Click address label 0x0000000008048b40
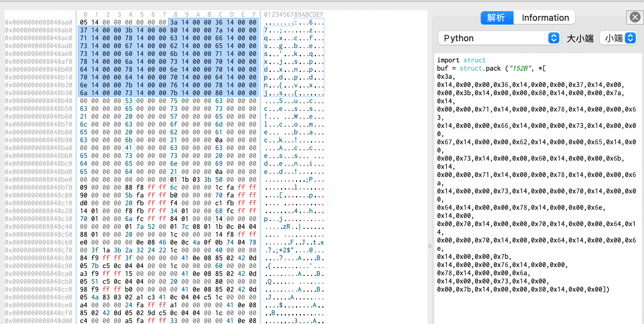 pyautogui.click(x=39, y=101)
